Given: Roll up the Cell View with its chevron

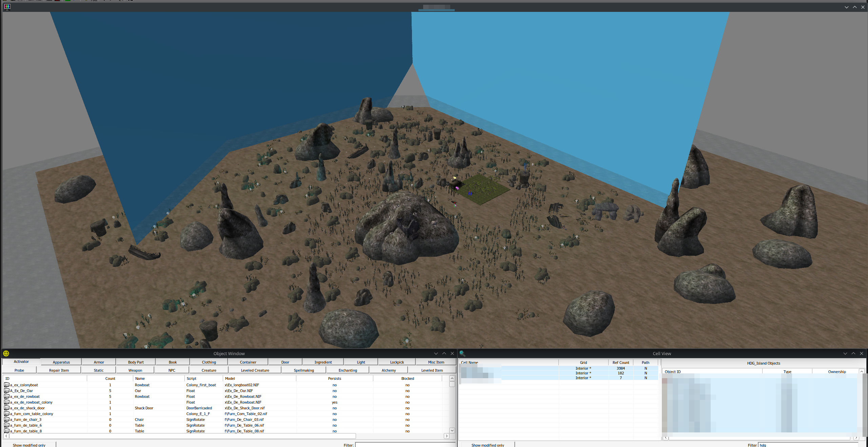Looking at the screenshot, I should 853,353.
